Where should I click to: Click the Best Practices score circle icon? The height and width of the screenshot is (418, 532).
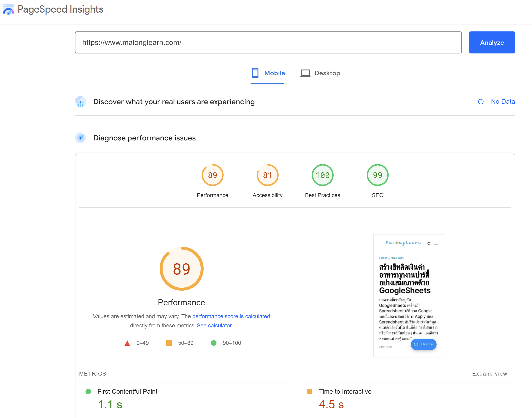tap(322, 175)
